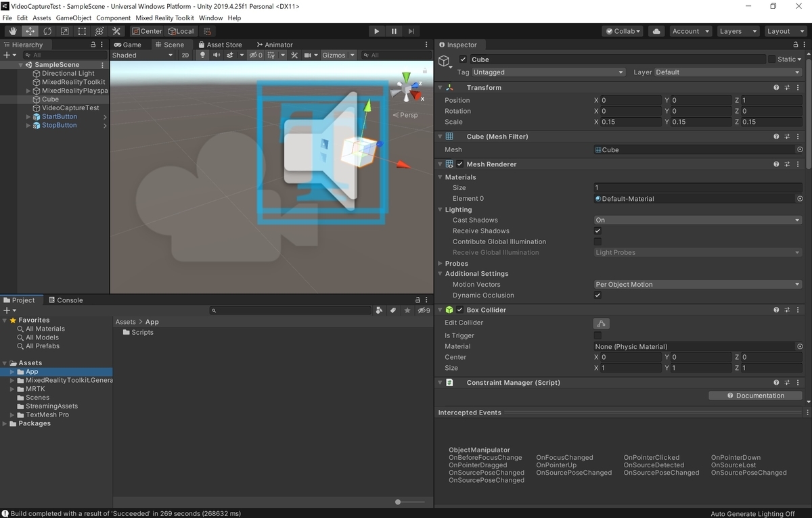Open the object picker for Element 0 material

pos(800,199)
